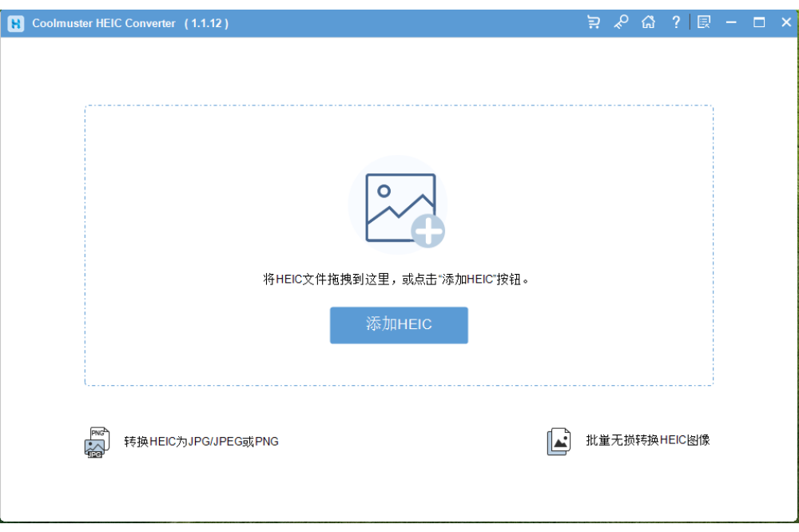Close the HEIC Converter window
The width and height of the screenshot is (799, 532).
tap(786, 22)
